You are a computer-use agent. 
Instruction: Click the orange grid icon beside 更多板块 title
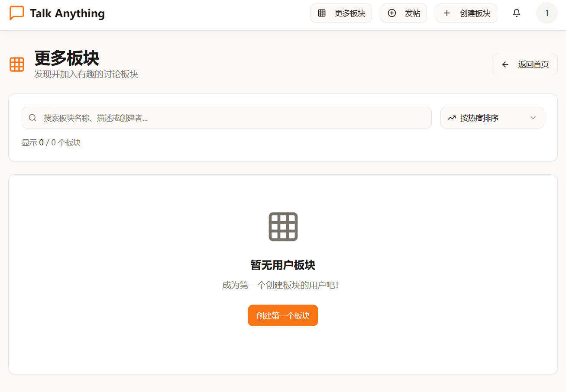pos(16,64)
